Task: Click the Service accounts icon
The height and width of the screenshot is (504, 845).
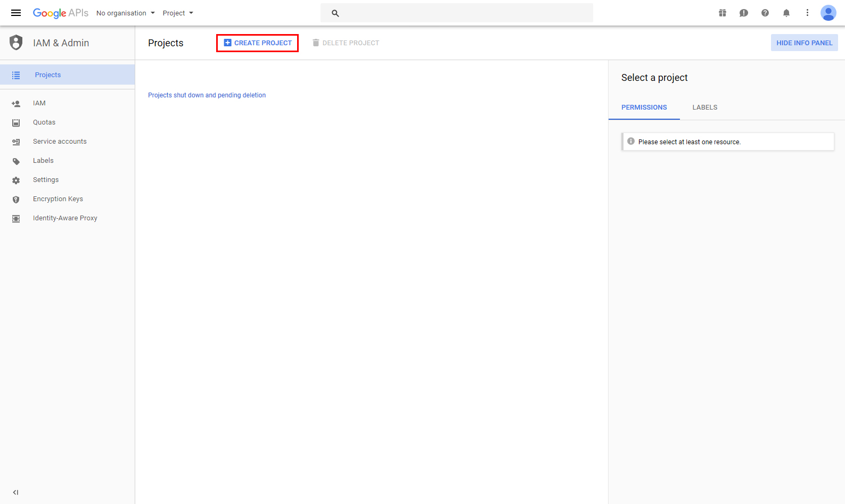Action: coord(16,142)
